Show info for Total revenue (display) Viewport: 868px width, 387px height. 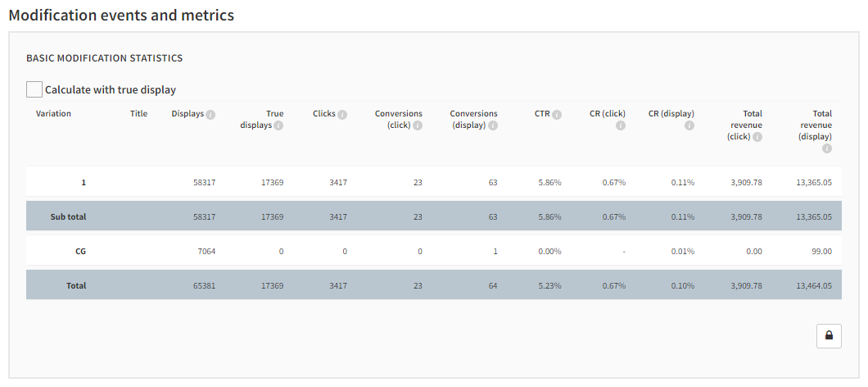[x=826, y=148]
